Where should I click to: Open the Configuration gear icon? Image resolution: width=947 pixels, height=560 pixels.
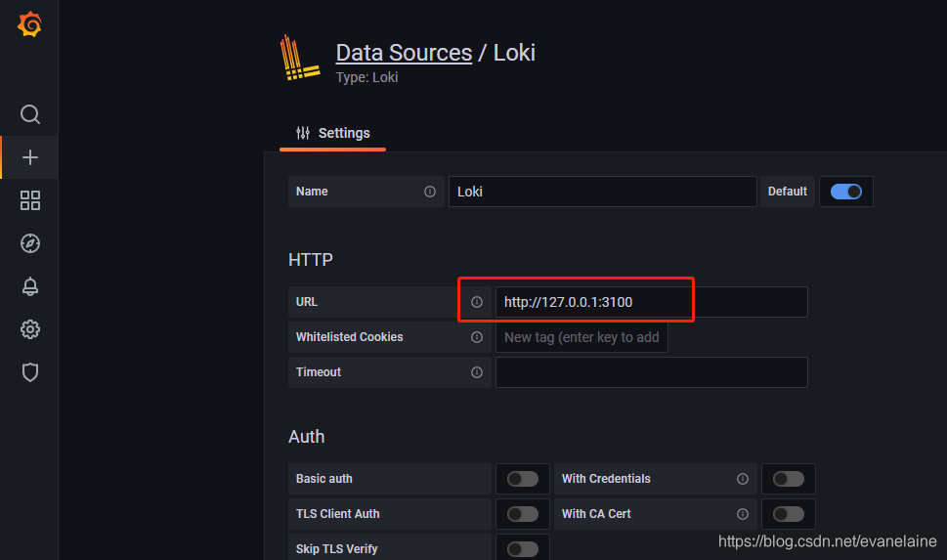coord(29,329)
